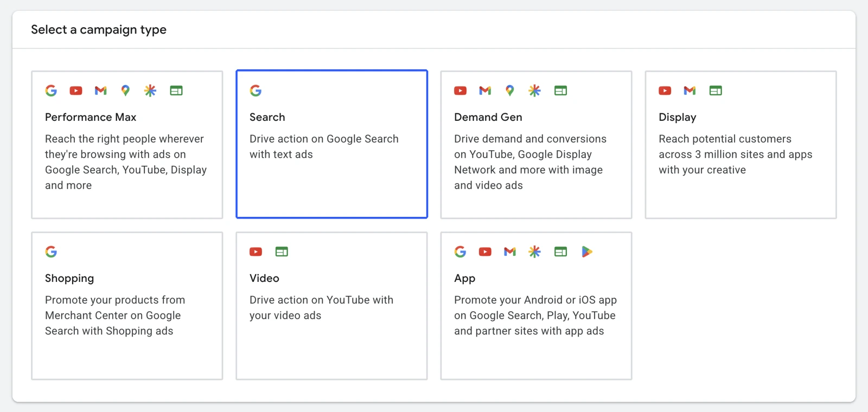
Task: Click the Display network icon in Video card
Action: click(282, 252)
